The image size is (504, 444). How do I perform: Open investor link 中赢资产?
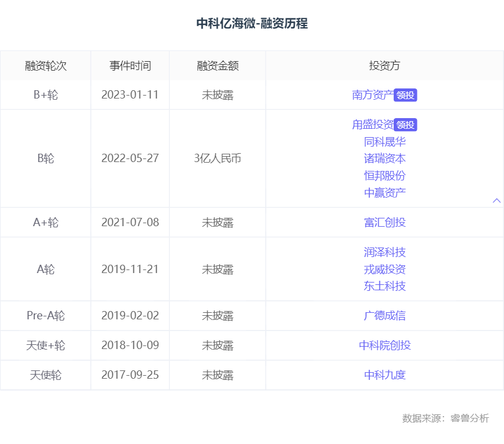point(385,193)
